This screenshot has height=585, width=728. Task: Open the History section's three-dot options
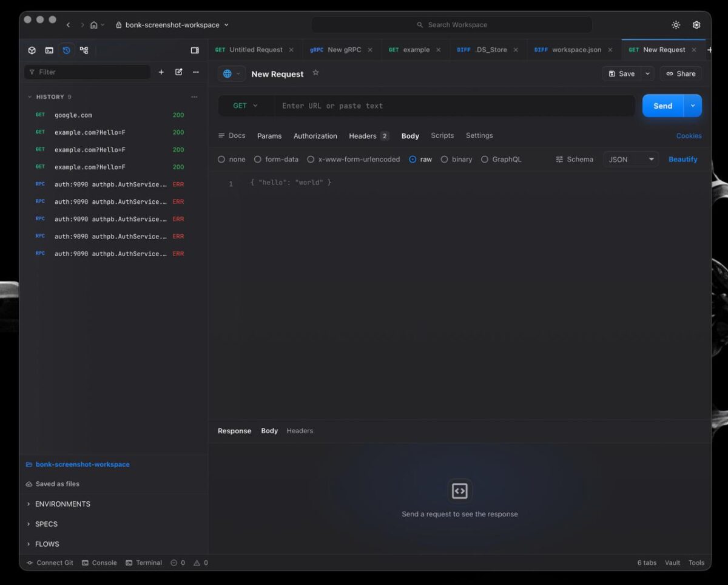click(x=194, y=97)
